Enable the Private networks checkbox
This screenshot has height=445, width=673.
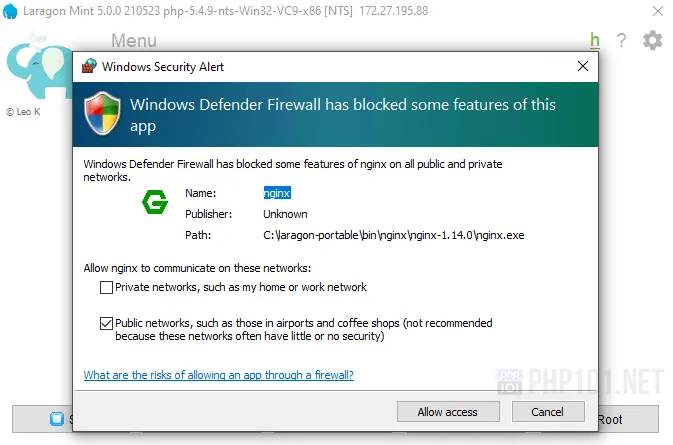[x=107, y=288]
